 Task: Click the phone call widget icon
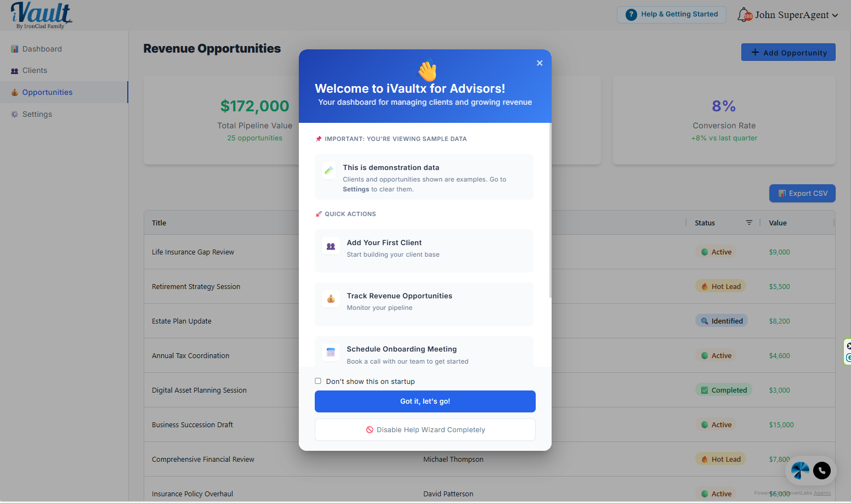[822, 471]
